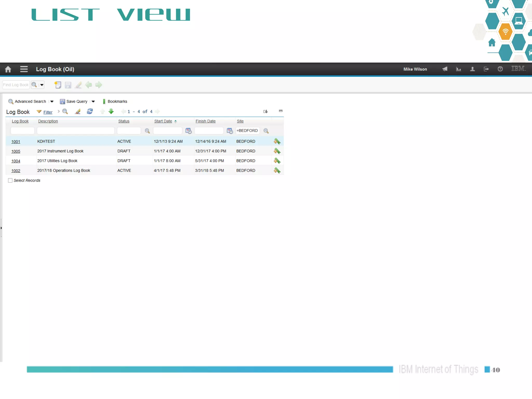
Task: Open Status filter value lookup magnifier
Action: (147, 131)
